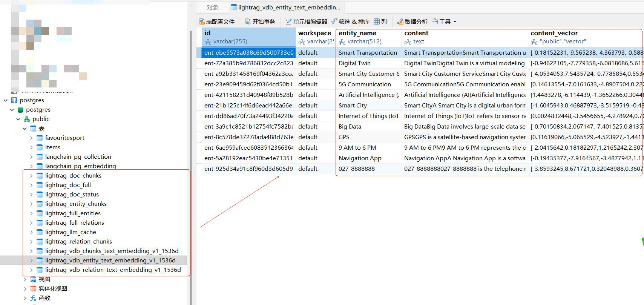Select the ent-72a385b9d786832dcc2c823 id cell
The height and width of the screenshot is (305, 644).
coord(249,63)
